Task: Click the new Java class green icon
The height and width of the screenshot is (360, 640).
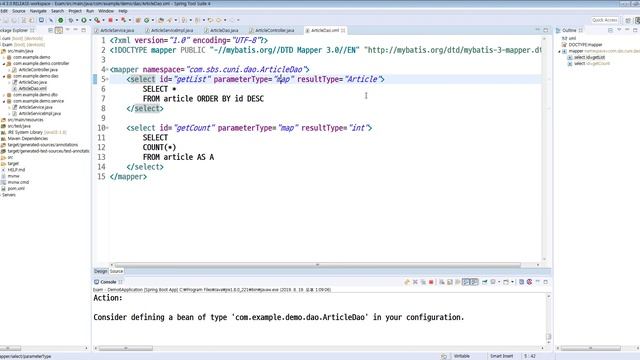Action: click(x=146, y=20)
